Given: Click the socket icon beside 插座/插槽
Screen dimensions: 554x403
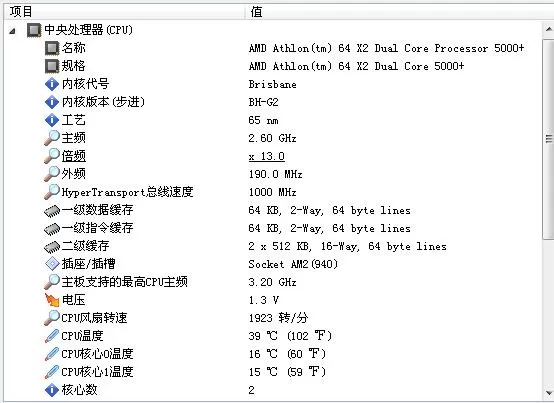Looking at the screenshot, I should (x=52, y=264).
